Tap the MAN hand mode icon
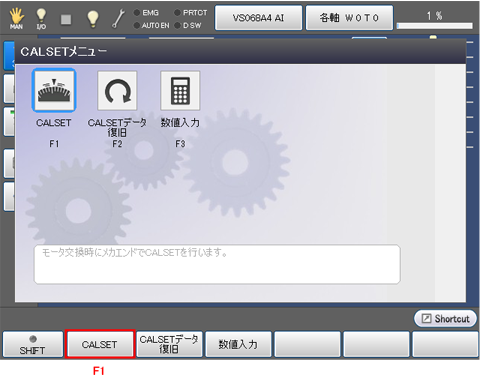The image size is (480, 377). 16,19
